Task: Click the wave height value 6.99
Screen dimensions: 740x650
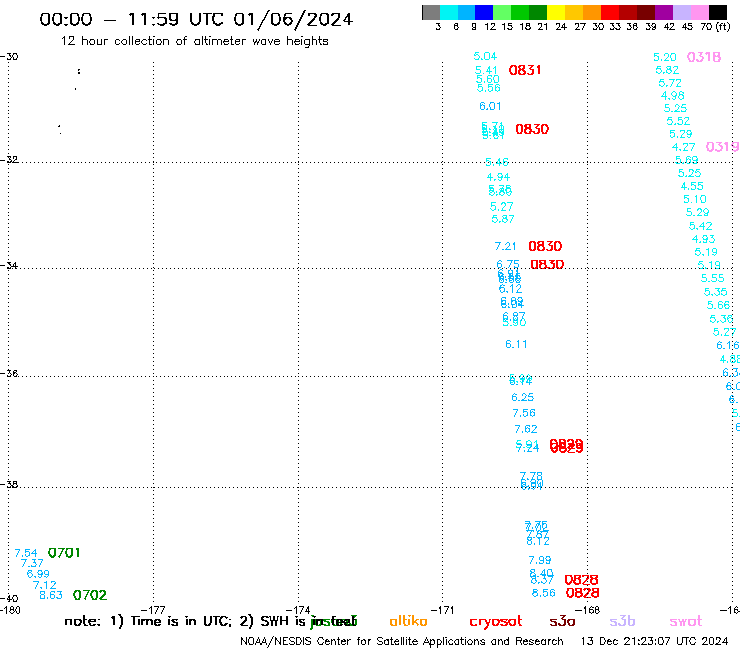Action: (38, 574)
